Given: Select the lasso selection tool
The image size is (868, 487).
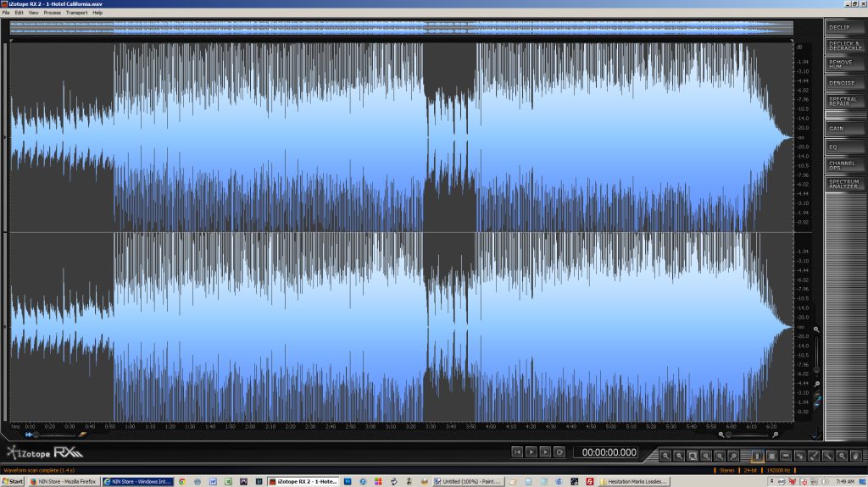Looking at the screenshot, I should 799,456.
